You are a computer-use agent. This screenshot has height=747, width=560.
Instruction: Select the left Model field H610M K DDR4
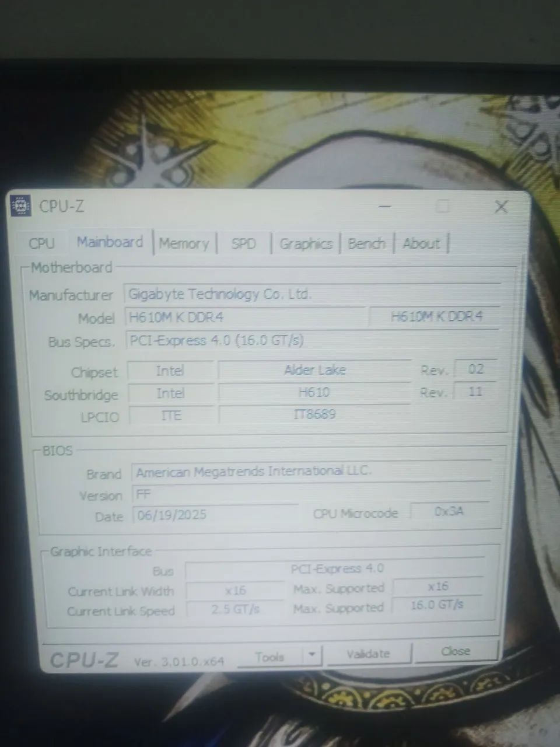245,317
